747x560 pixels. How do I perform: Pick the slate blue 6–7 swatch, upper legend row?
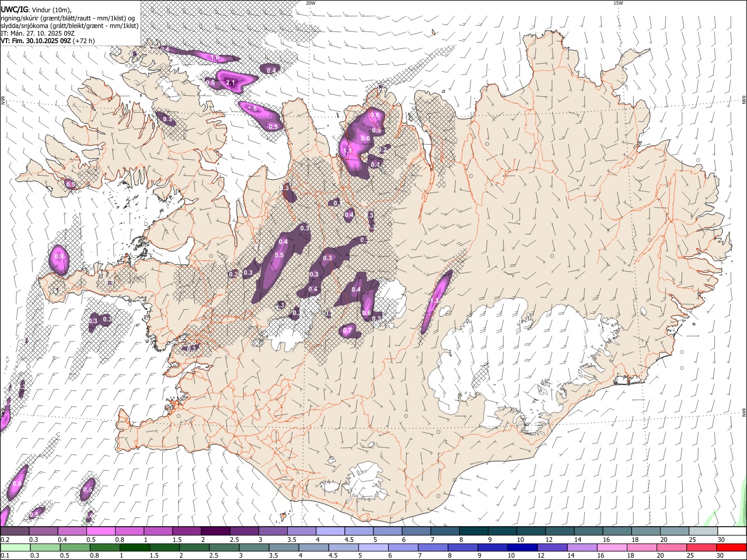pyautogui.click(x=416, y=531)
